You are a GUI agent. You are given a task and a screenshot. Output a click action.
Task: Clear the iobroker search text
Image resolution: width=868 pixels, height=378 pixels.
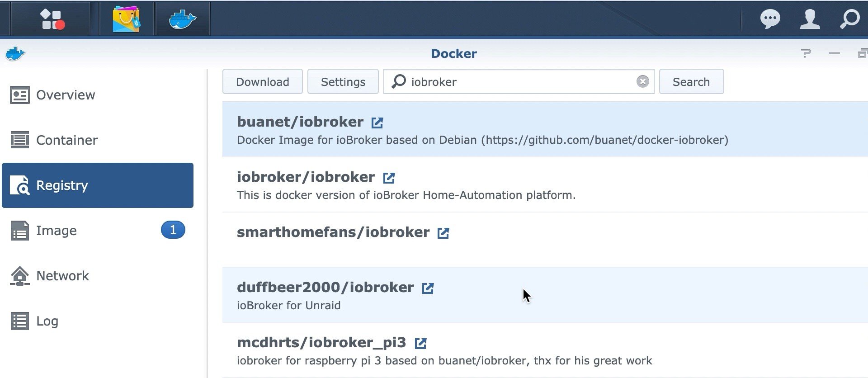click(642, 81)
